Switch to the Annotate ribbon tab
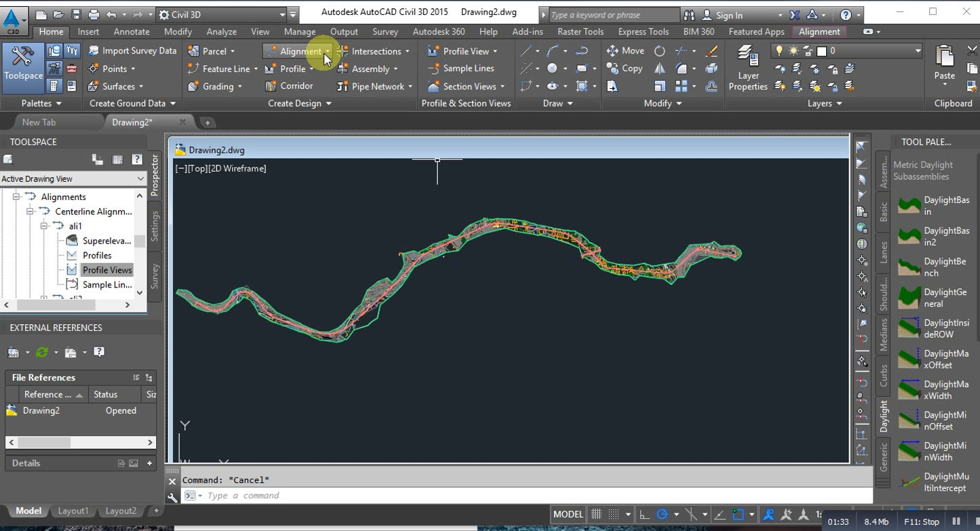This screenshot has width=980, height=531. point(132,31)
